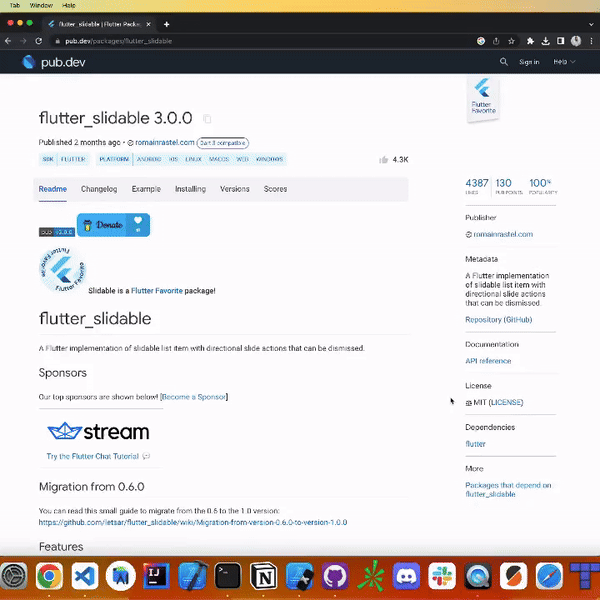Open the Repository (GitHub) link
600x600 pixels.
point(498,320)
